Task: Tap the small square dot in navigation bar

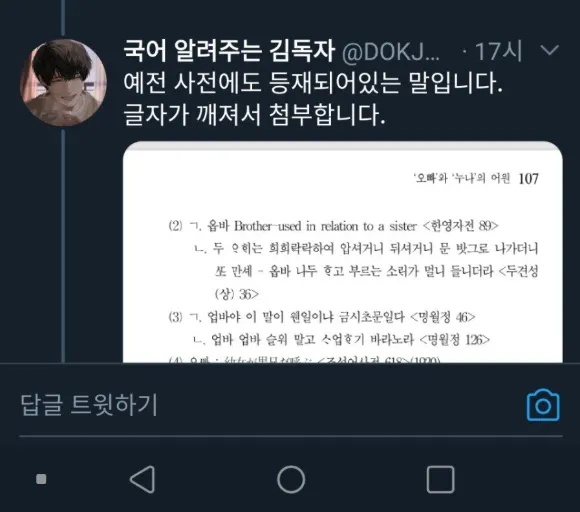Action: click(x=41, y=479)
